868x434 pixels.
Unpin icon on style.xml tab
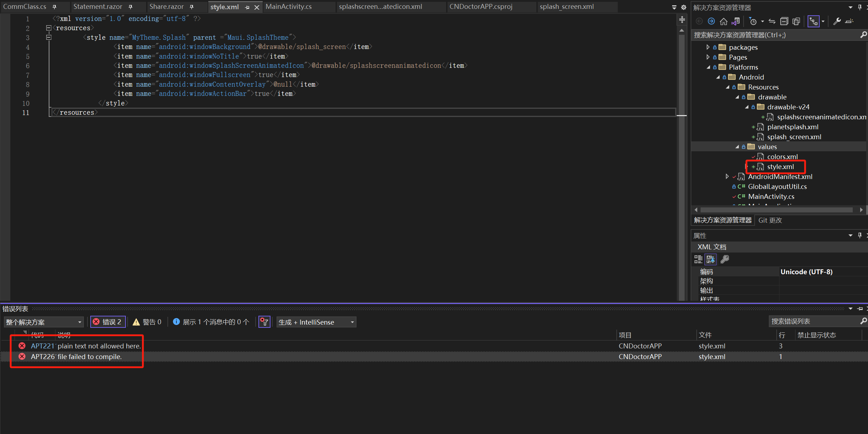point(247,7)
